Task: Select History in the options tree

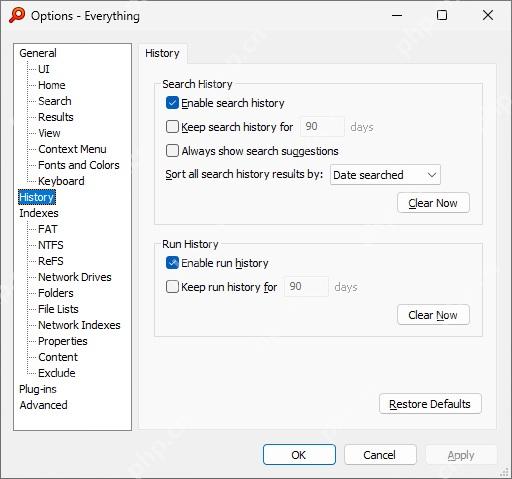Action: (x=37, y=197)
